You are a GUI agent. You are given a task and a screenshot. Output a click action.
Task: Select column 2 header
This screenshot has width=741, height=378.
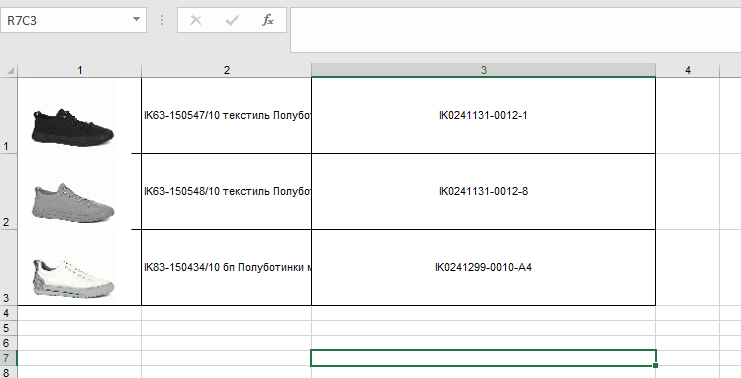click(x=226, y=70)
